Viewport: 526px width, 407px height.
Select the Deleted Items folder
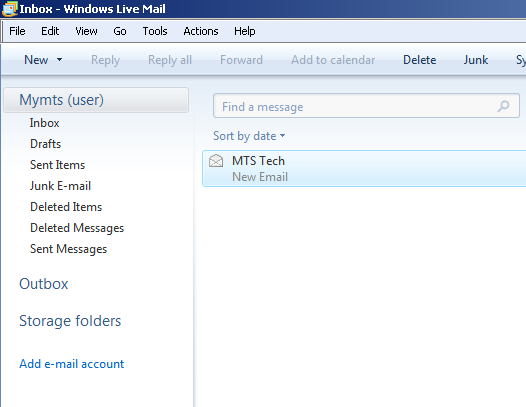(66, 207)
